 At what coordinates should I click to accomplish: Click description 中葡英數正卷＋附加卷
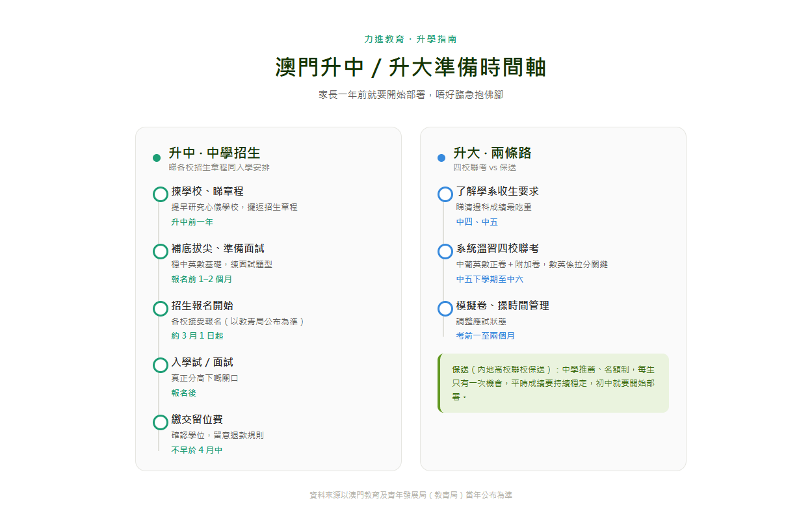(x=498, y=265)
